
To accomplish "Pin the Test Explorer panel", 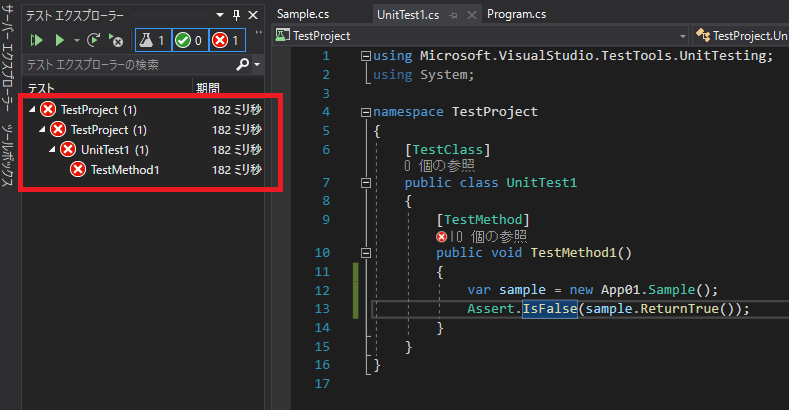I will tap(236, 16).
